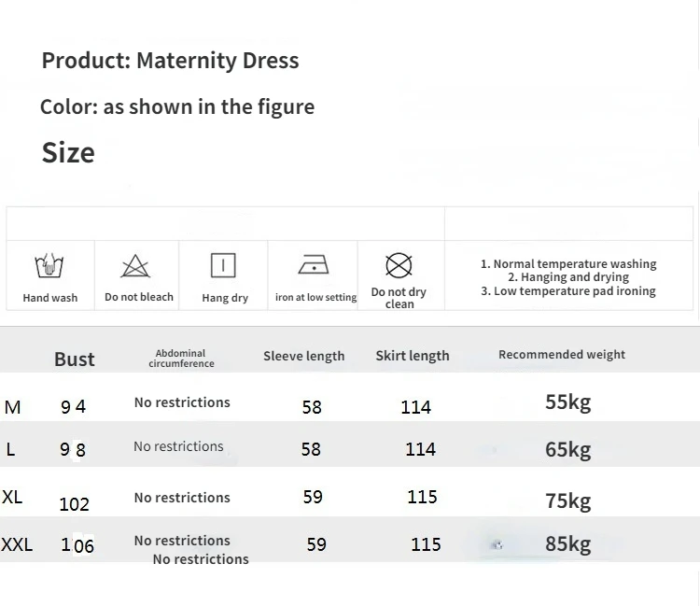This screenshot has width=700, height=606.
Task: Click the 55kg recommended weight value
Action: [x=567, y=402]
